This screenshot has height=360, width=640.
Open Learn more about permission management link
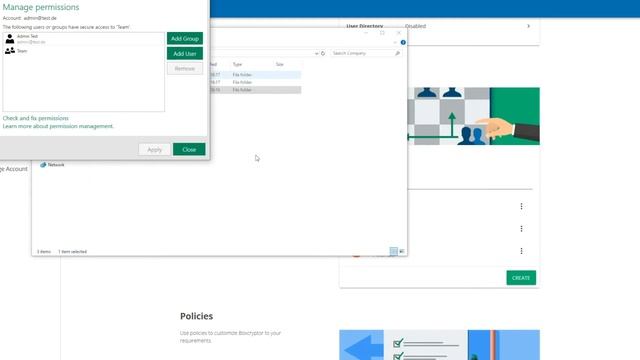[x=58, y=127]
